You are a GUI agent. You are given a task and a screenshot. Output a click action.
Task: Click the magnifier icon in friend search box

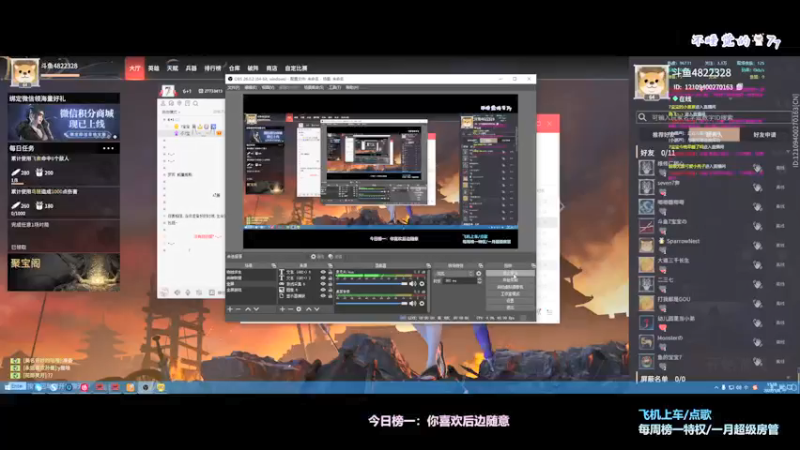[x=642, y=117]
